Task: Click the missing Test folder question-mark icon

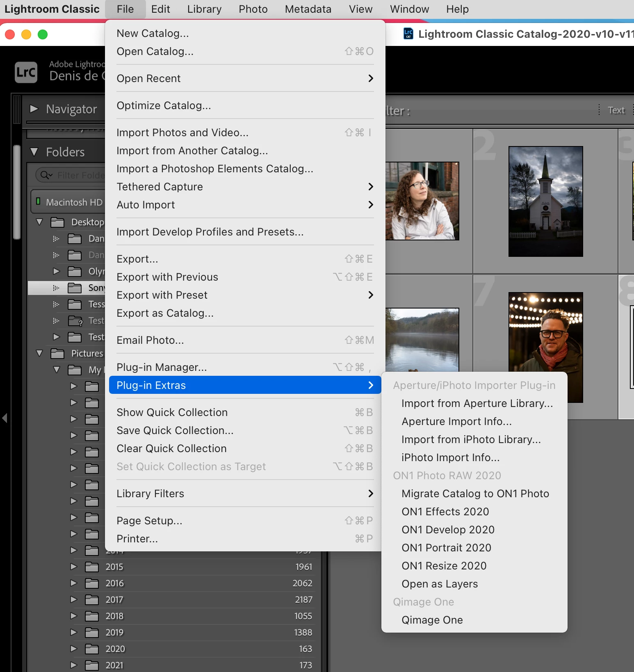Action: [x=75, y=321]
